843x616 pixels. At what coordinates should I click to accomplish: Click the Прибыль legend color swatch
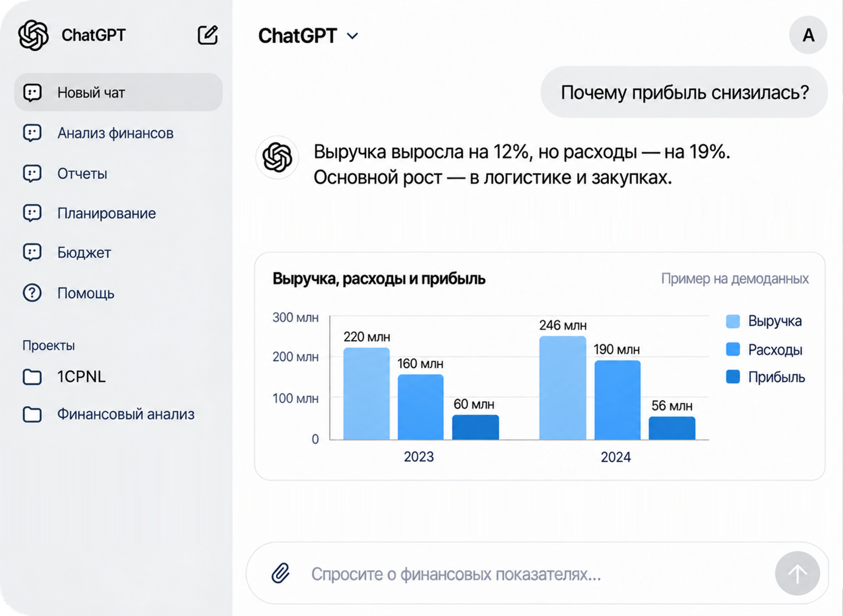click(733, 377)
